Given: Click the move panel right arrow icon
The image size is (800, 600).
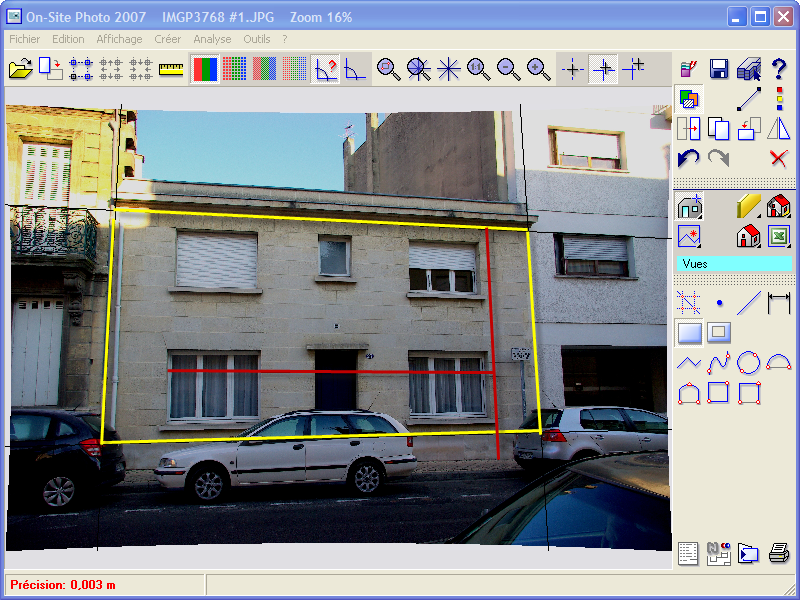Looking at the screenshot, I should click(689, 129).
